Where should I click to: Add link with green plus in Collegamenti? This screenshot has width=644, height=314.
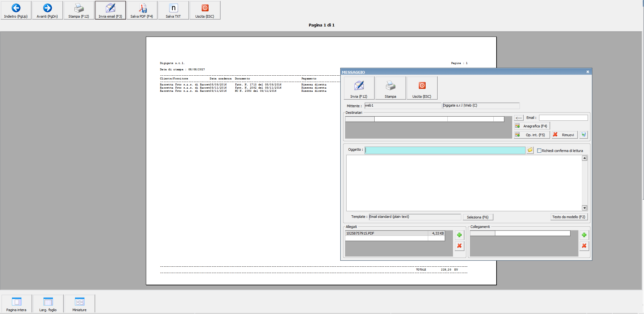584,235
